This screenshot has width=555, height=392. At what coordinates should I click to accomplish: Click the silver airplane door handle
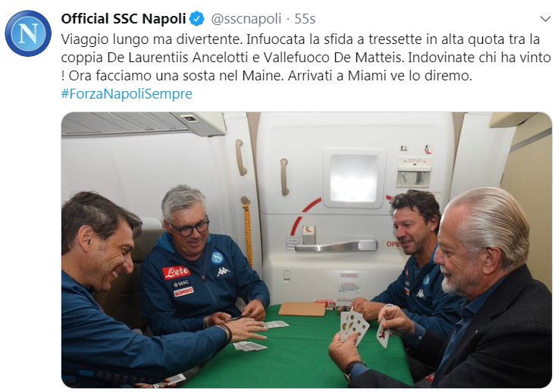336,246
